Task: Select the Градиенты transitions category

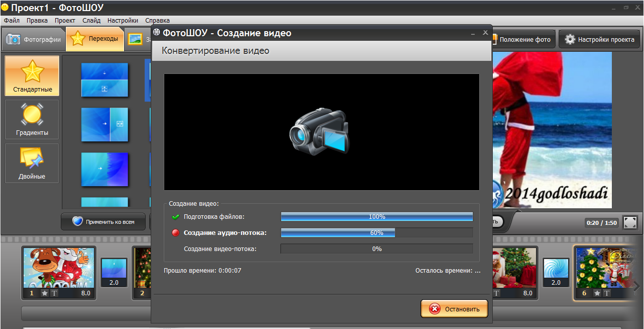Action: click(32, 119)
